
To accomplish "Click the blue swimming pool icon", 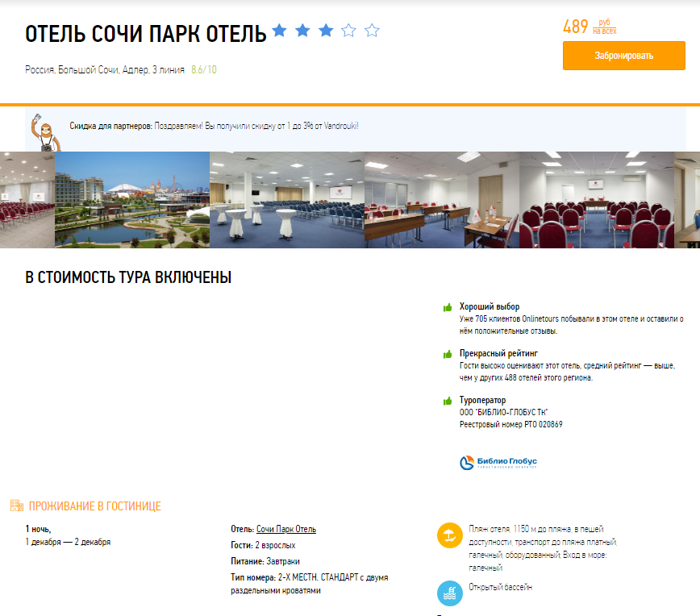I will (449, 593).
